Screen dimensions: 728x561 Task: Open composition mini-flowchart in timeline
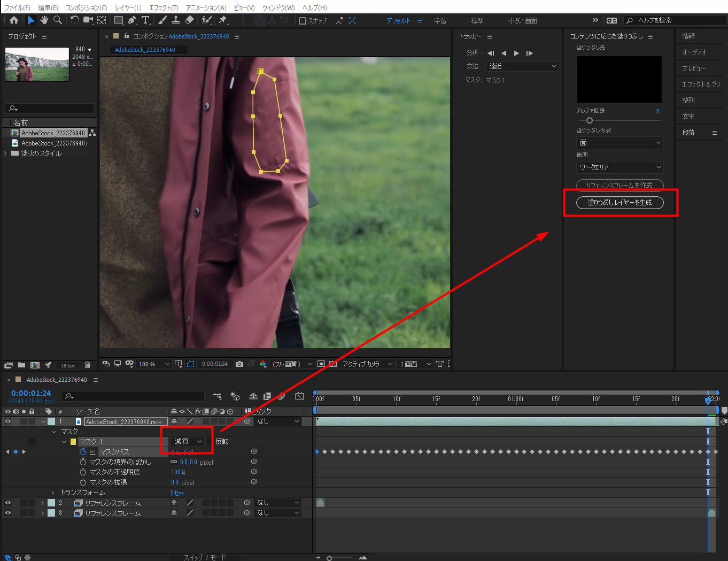point(217,396)
